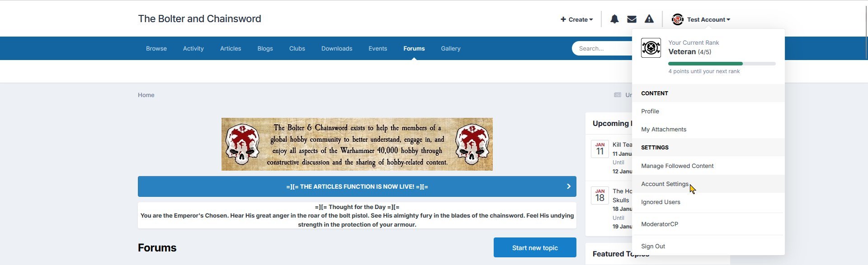Click the January 11 event calendar icon
The image size is (868, 265).
[600, 149]
